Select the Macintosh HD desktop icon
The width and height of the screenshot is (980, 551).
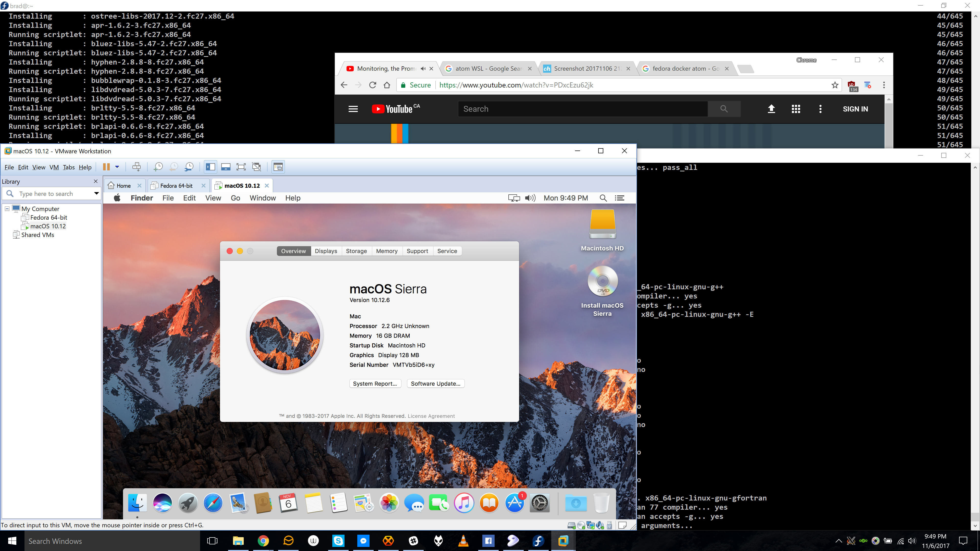pos(602,230)
